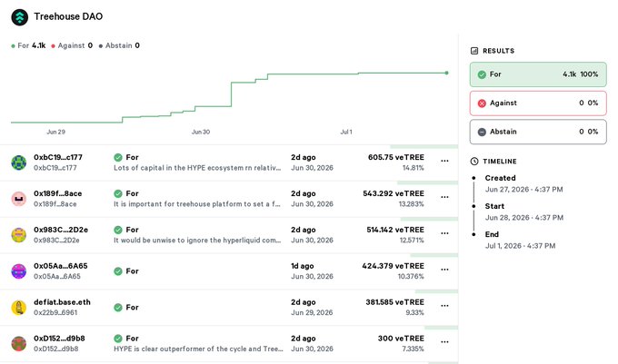This screenshot has height=364, width=618.
Task: Click Jul 1 label on chart axis
Action: (x=346, y=132)
